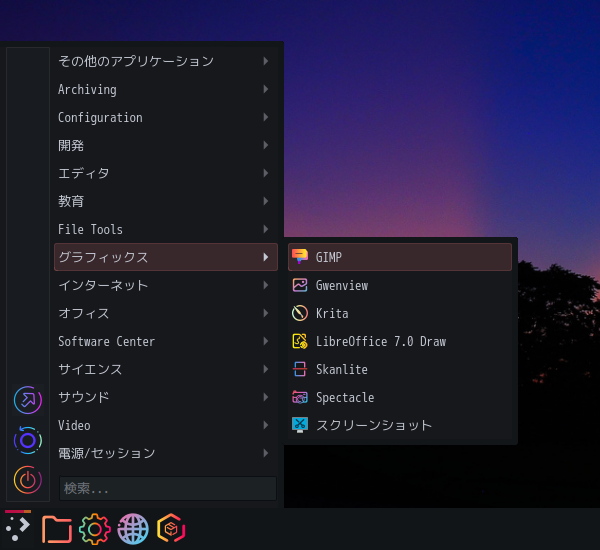Expand the 開発 submenu arrow
The height and width of the screenshot is (550, 600).
[266, 145]
